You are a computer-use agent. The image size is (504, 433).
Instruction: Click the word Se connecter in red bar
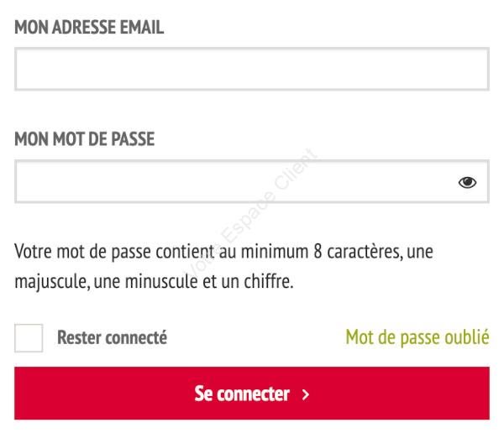coord(242,394)
